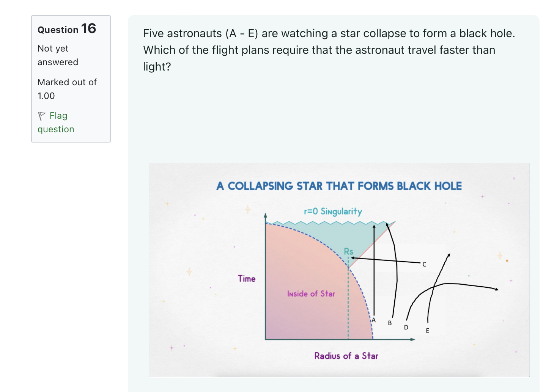Click the Radius of a Star axis label
554x392 pixels.
346,356
